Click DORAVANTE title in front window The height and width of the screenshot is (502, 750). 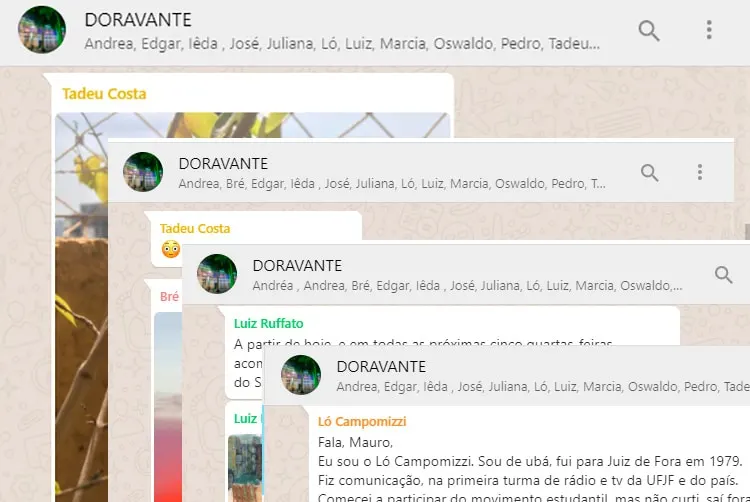(x=381, y=367)
